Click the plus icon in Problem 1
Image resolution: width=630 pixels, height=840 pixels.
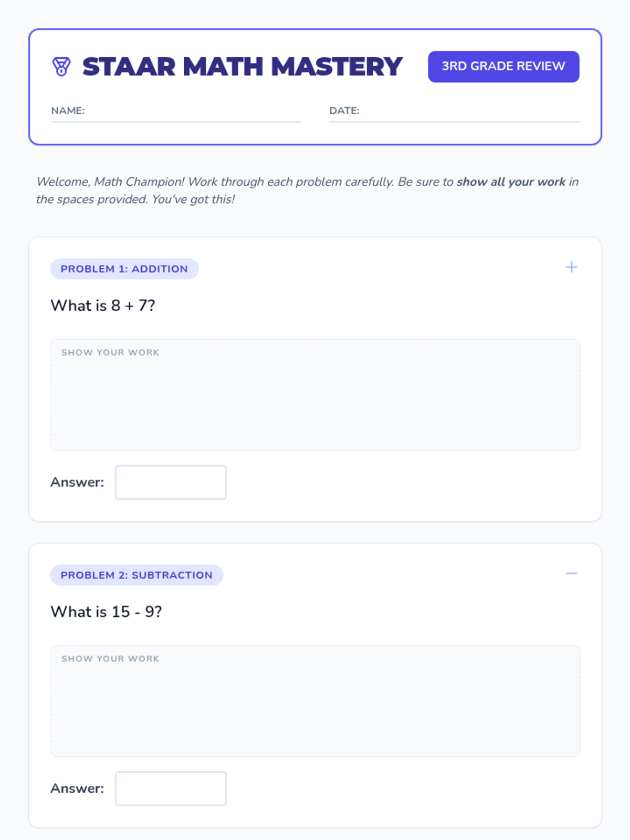click(571, 267)
